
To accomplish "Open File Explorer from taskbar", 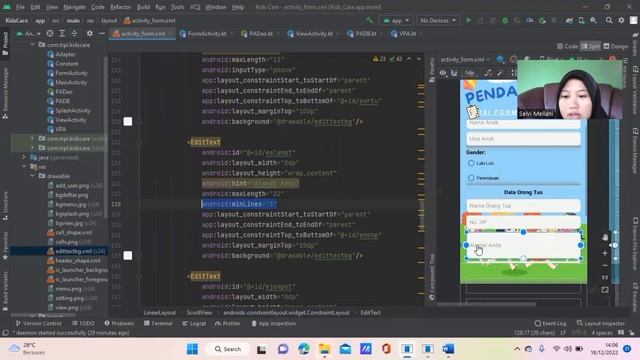I will 324,349.
